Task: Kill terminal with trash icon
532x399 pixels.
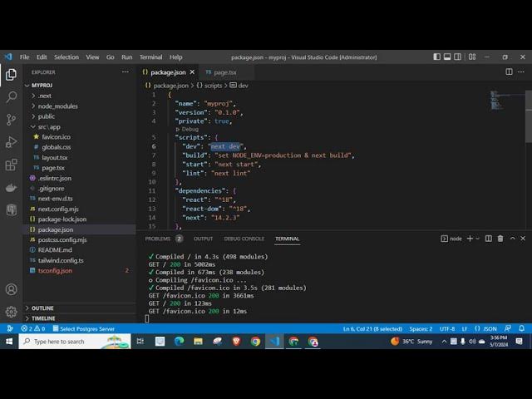Action: tap(500, 239)
